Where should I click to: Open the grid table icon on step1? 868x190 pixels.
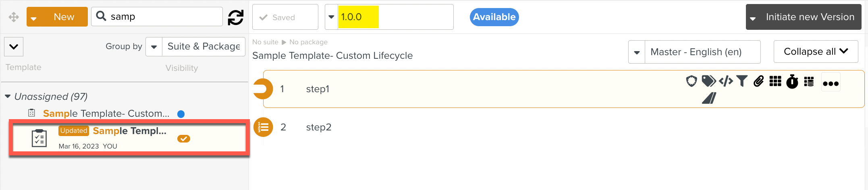tap(775, 81)
